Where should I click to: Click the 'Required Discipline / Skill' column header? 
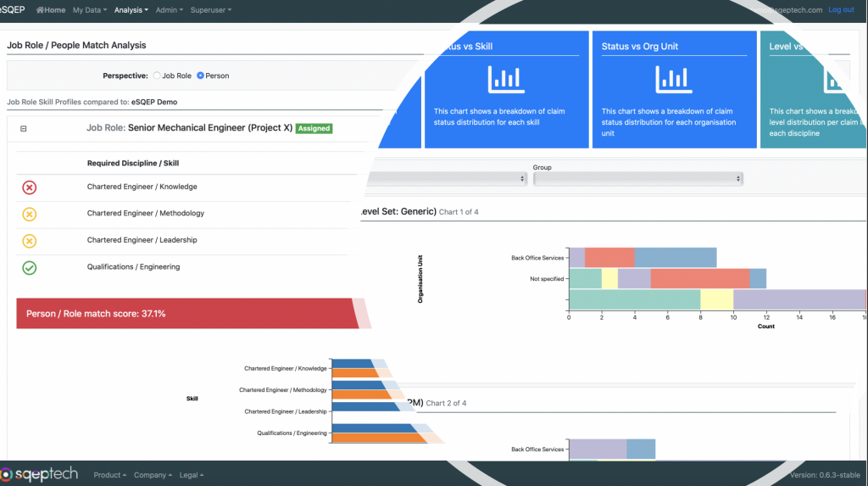click(x=133, y=163)
